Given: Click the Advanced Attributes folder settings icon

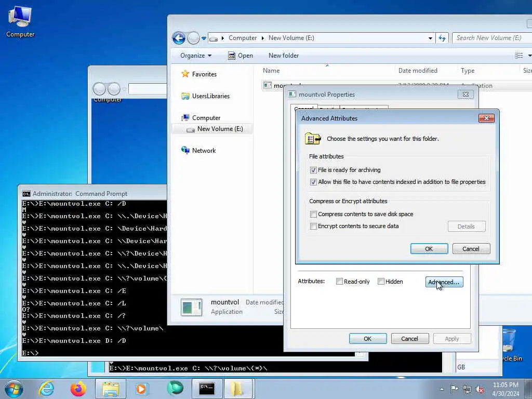Looking at the screenshot, I should [x=313, y=138].
